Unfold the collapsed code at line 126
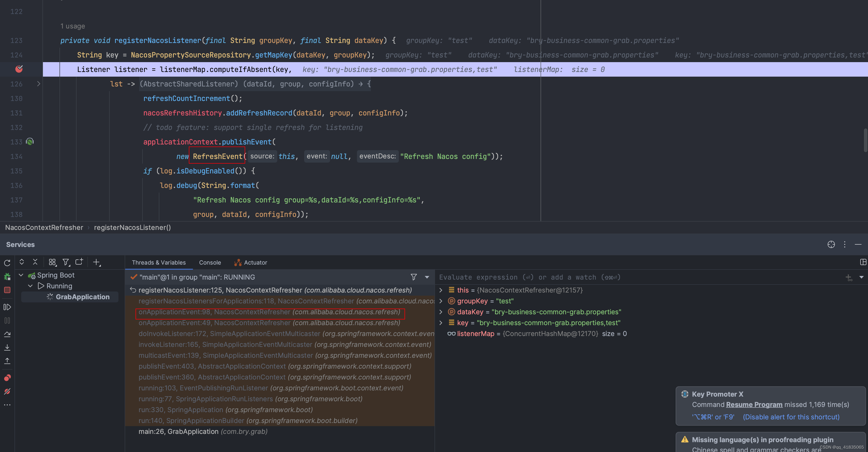 tap(39, 84)
